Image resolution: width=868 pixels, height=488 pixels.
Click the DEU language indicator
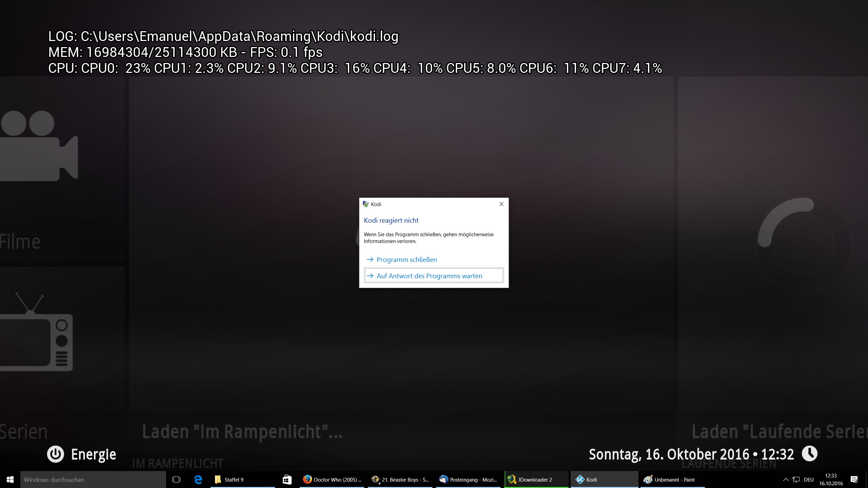click(x=809, y=480)
